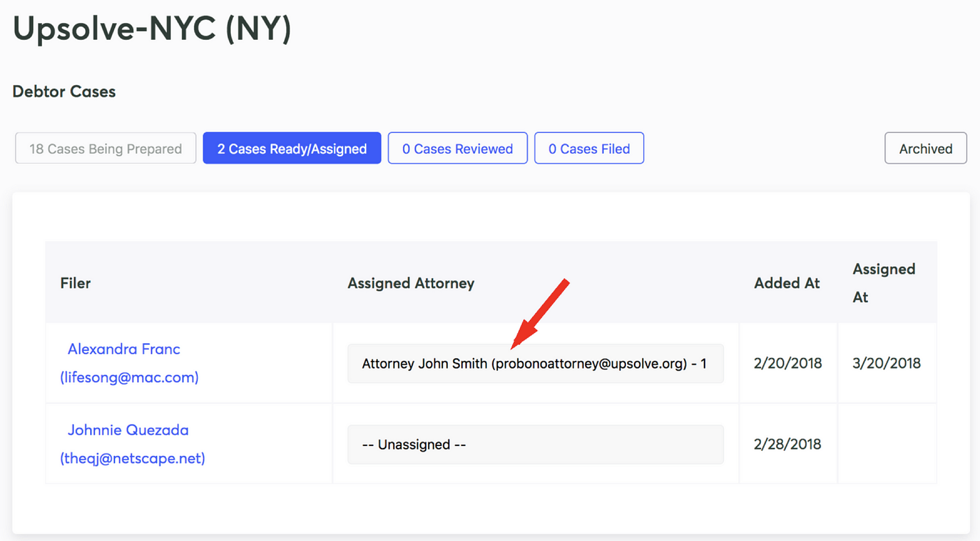Show the 0 Cases Filed tab
The width and height of the screenshot is (980, 541).
pos(589,148)
